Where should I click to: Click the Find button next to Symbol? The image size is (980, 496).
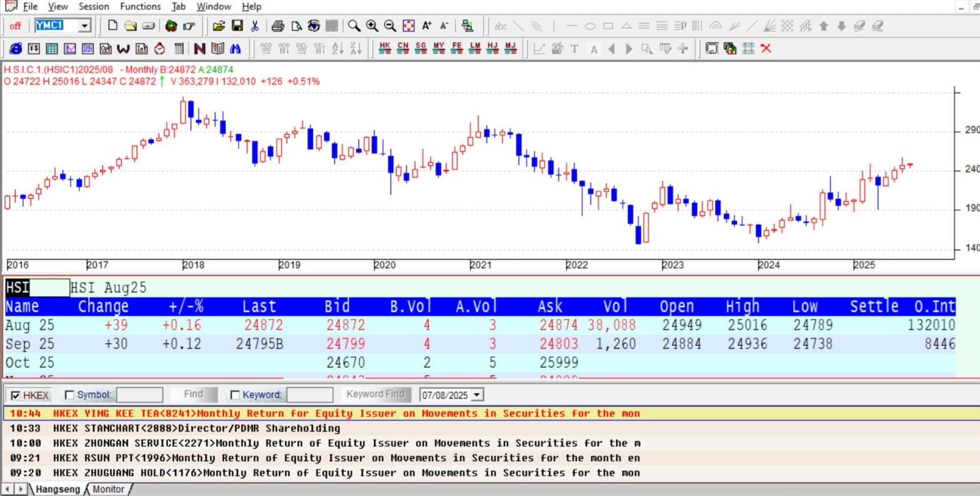193,394
